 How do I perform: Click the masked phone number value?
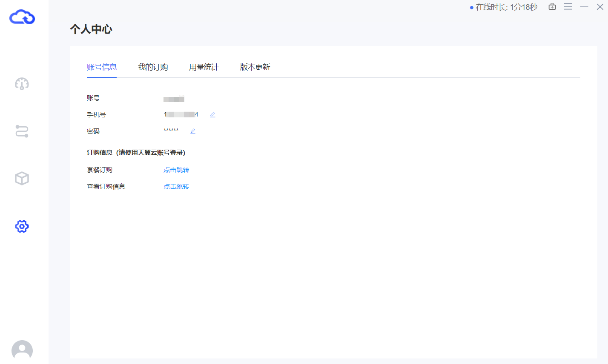181,115
